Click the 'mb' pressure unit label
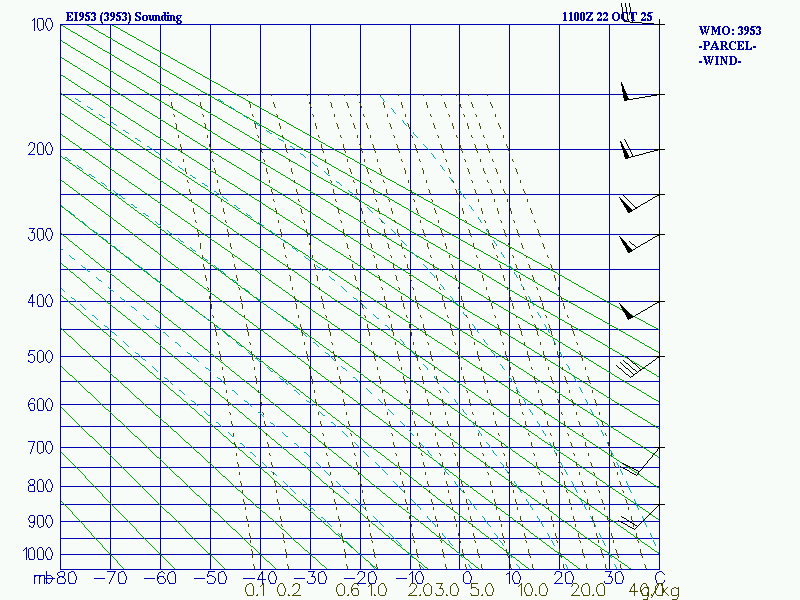Viewport: 800px width, 600px height. (x=43, y=579)
